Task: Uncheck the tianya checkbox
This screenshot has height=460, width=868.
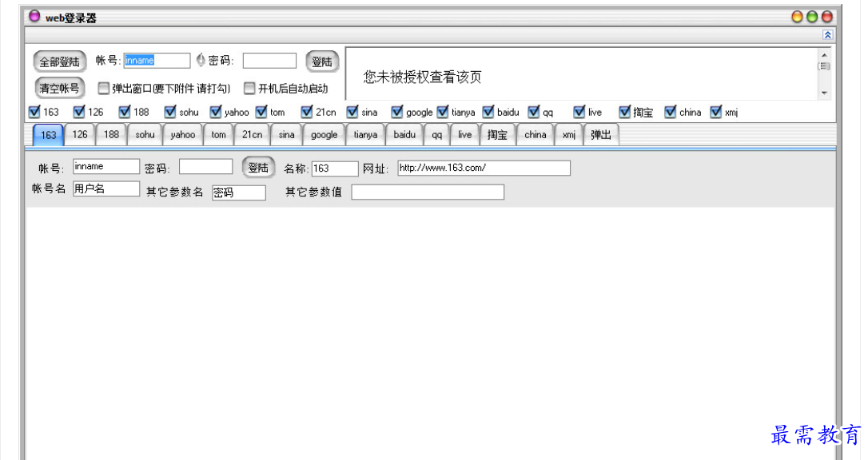Action: [x=442, y=112]
